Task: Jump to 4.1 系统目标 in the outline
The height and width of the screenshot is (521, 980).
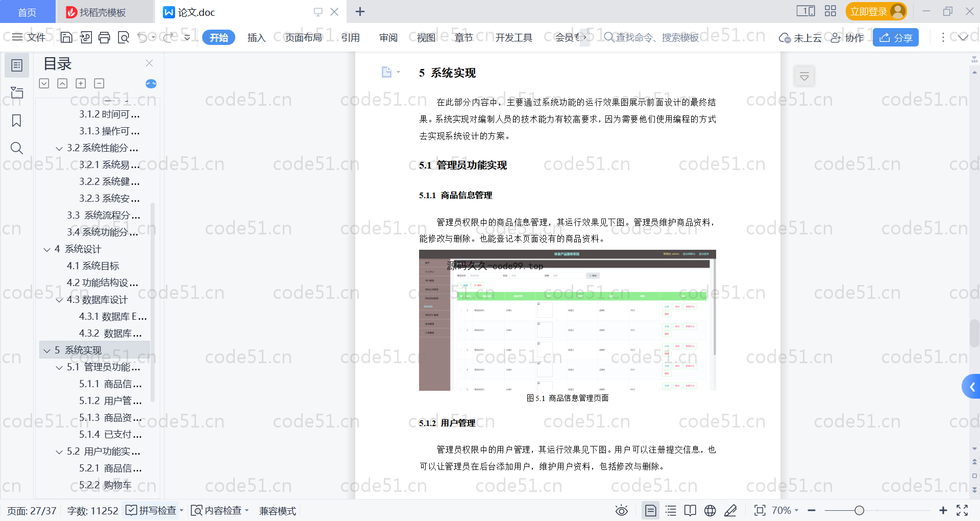Action: [93, 266]
